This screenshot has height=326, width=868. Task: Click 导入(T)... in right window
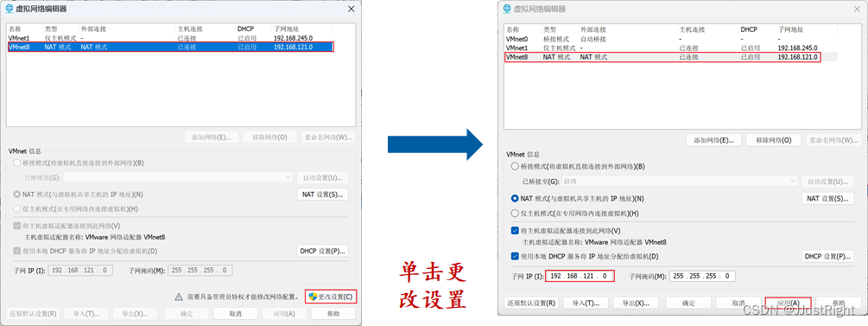coord(586,304)
